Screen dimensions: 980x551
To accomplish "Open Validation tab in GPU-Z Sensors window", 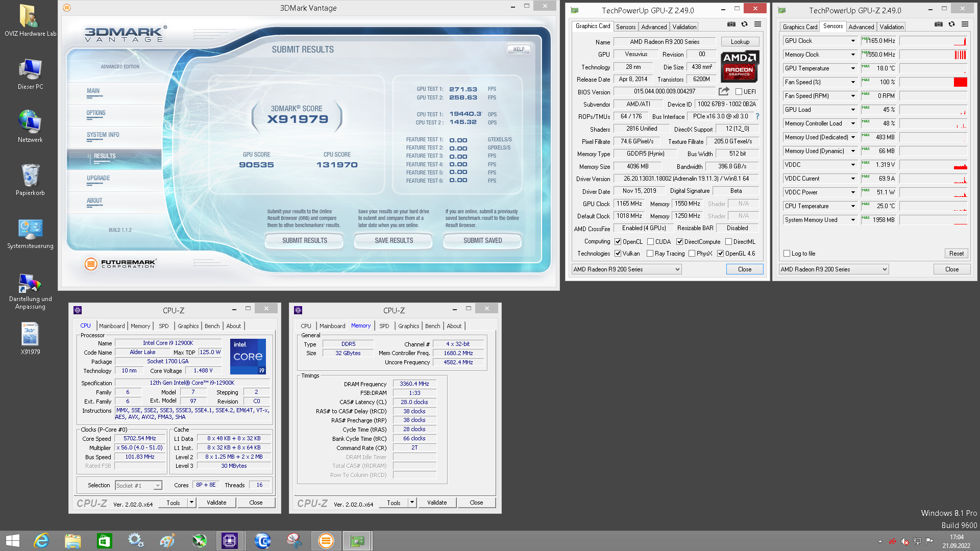I will (892, 27).
